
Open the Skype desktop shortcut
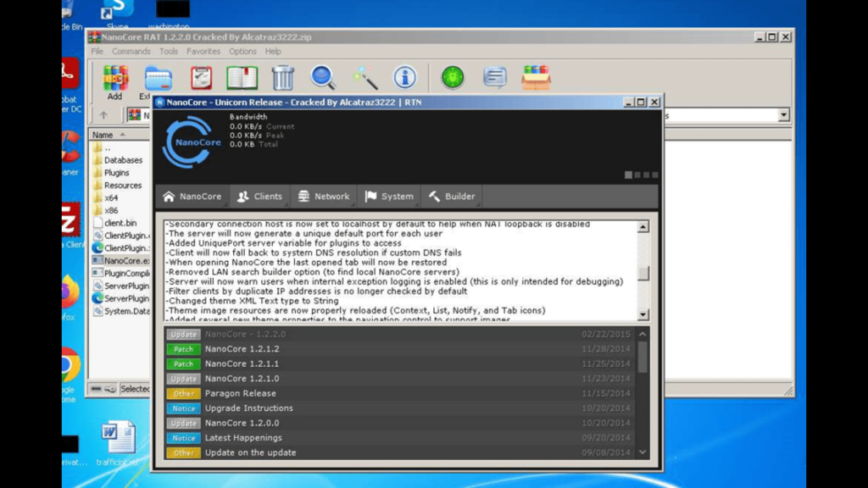coord(117,15)
